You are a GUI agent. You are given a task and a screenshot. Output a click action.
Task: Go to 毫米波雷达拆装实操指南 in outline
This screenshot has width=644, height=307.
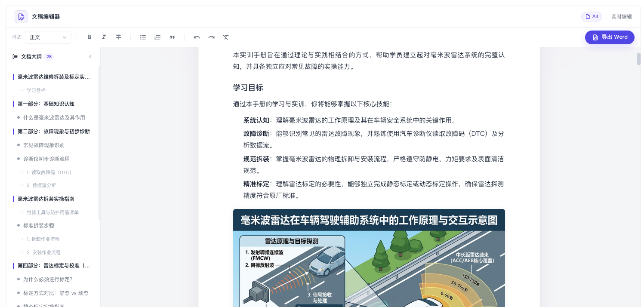[46, 199]
